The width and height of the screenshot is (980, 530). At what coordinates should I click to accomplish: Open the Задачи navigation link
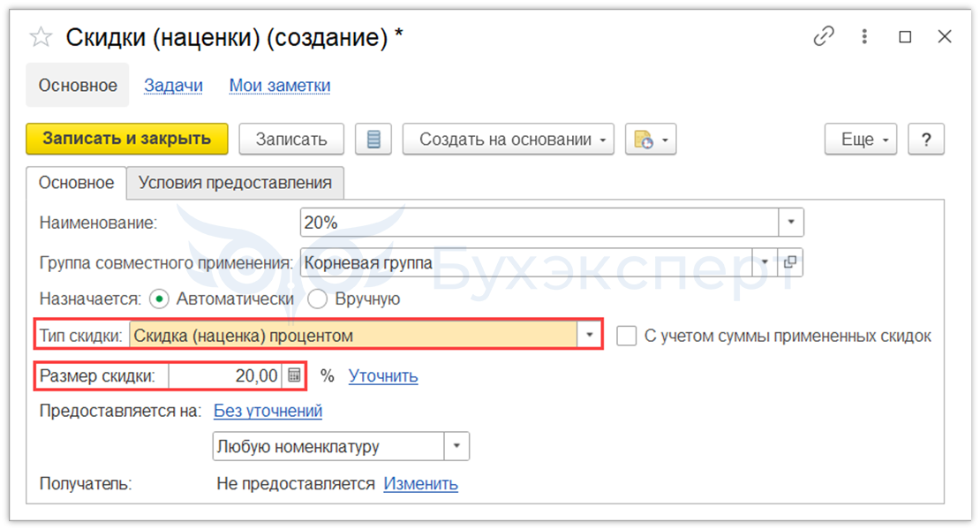(x=173, y=86)
